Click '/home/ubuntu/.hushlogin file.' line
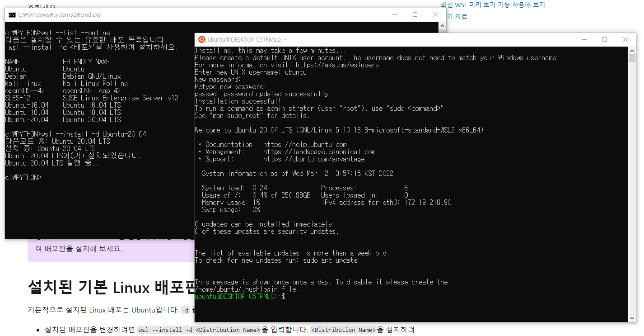 [247, 289]
